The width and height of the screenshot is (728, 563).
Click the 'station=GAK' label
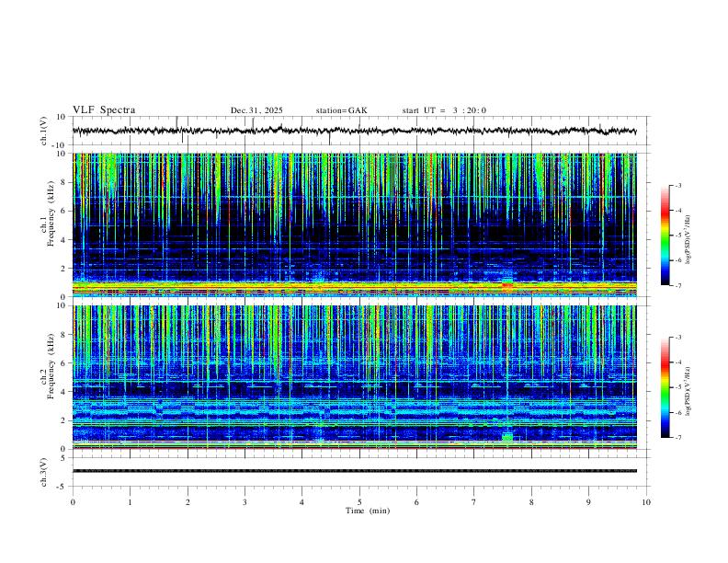pyautogui.click(x=342, y=110)
